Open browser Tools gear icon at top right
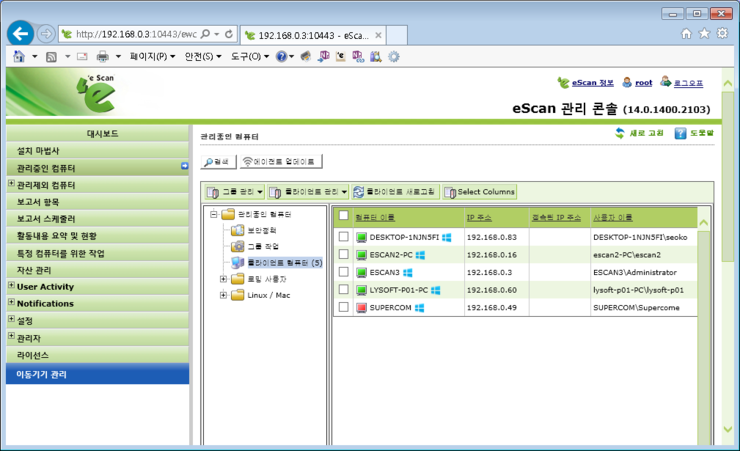740x451 pixels. click(x=722, y=33)
